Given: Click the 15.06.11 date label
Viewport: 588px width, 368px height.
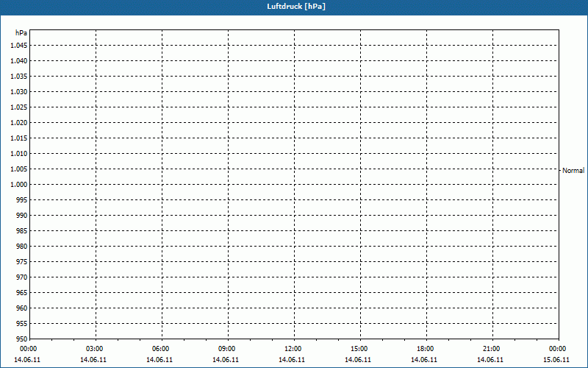Looking at the screenshot, I should click(x=556, y=360).
